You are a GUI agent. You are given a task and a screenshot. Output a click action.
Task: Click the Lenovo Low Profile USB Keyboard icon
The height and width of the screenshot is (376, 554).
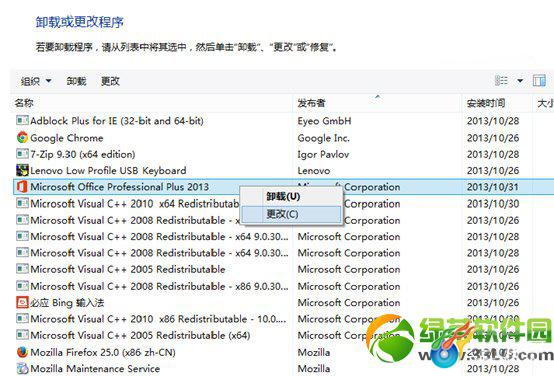(x=22, y=170)
